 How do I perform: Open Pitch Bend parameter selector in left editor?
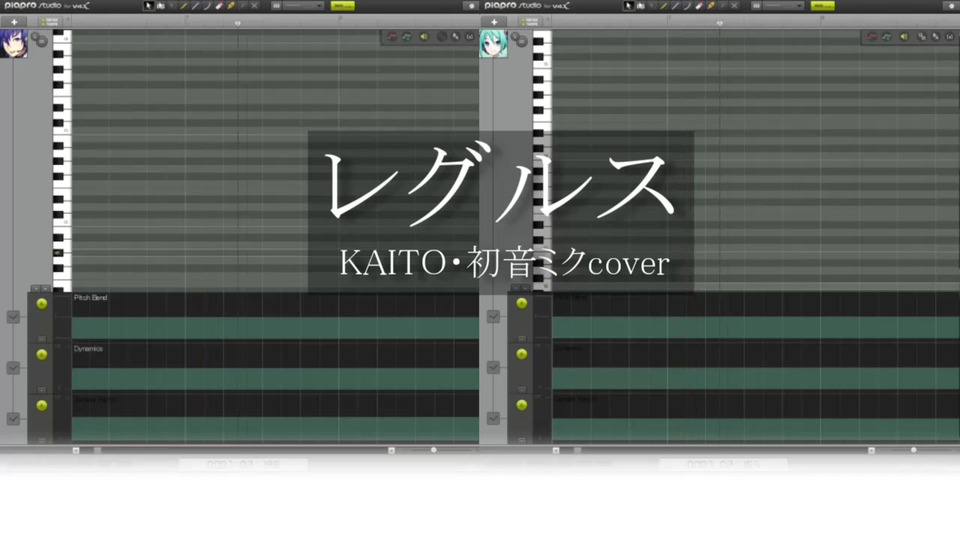tap(42, 304)
